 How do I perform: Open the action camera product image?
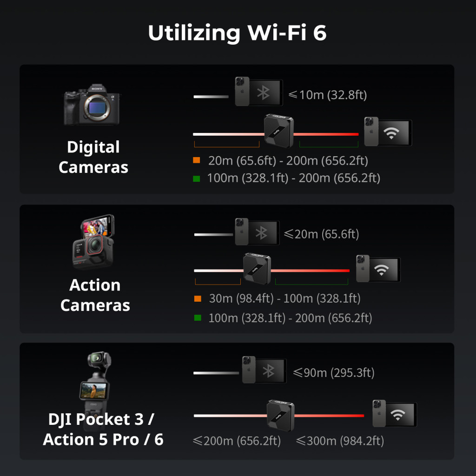pos(93,241)
